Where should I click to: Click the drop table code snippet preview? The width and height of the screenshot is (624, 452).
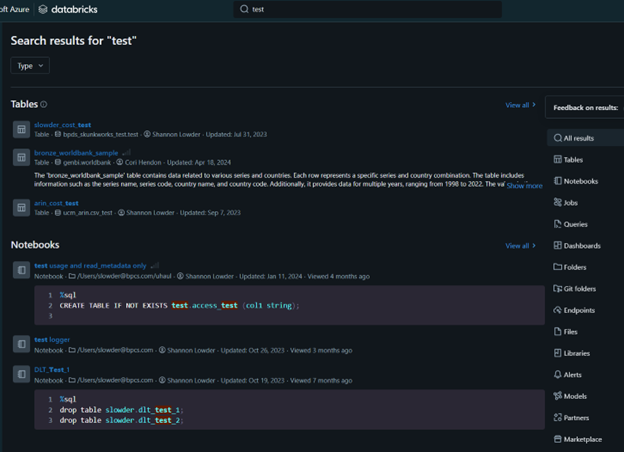(x=289, y=409)
